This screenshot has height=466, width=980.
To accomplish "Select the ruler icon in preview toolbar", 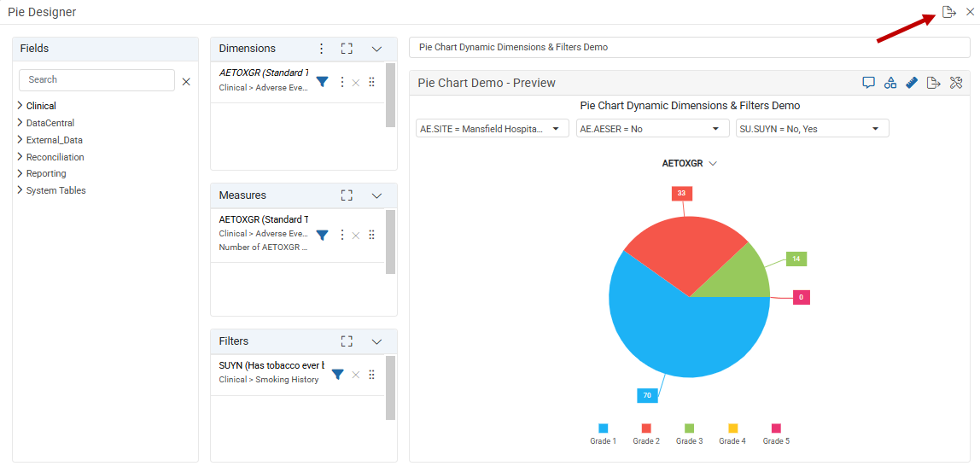I will point(912,83).
